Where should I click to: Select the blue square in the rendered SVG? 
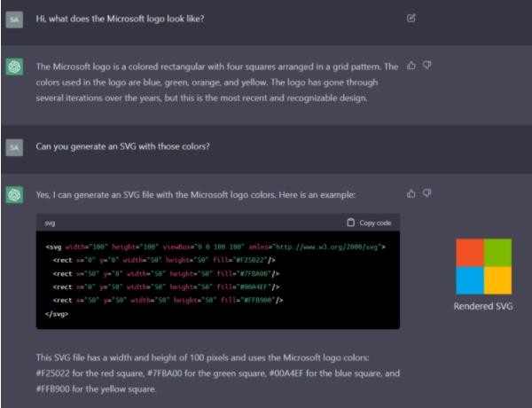470,280
